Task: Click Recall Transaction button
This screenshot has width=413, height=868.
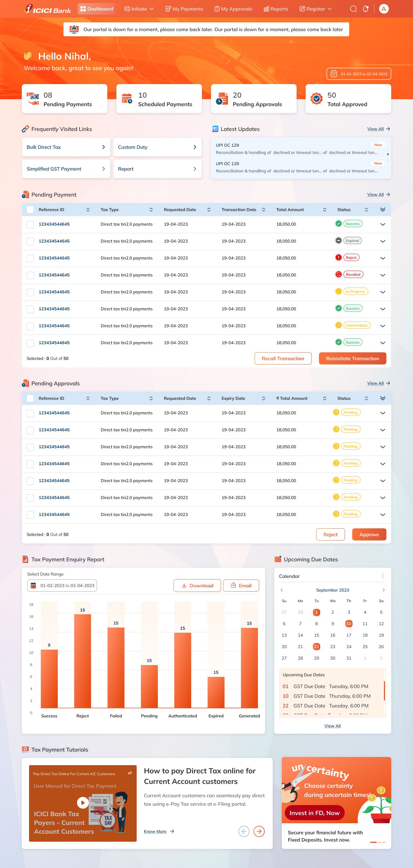Action: click(x=283, y=358)
